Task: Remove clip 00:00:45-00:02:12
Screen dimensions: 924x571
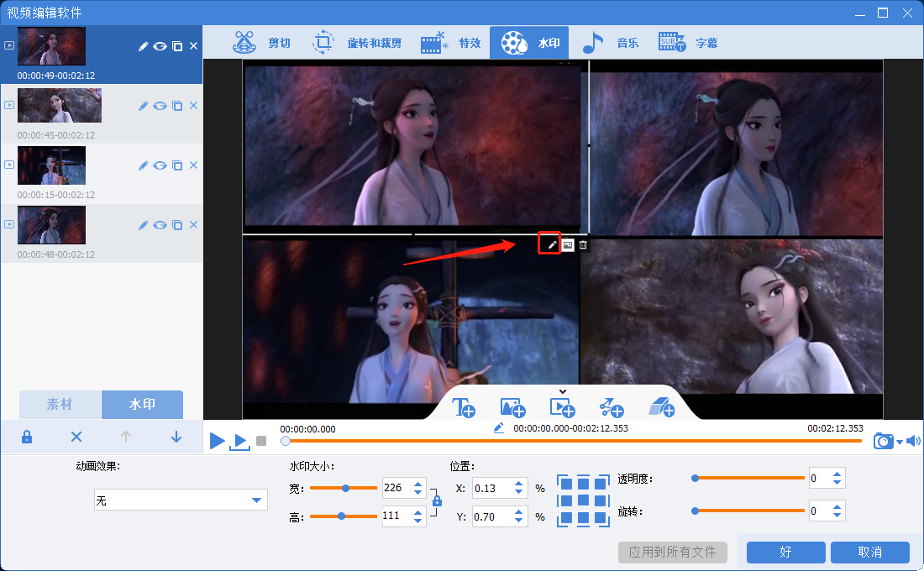Action: 193,106
